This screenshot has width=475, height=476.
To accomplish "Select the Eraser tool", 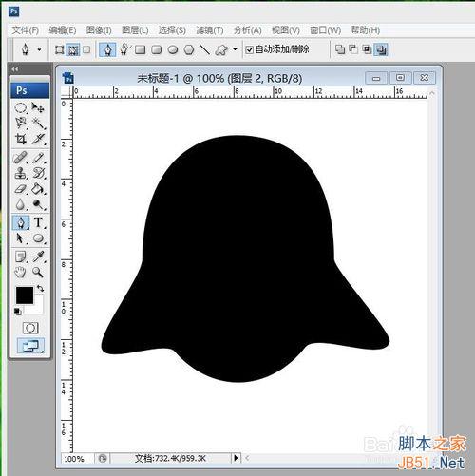I will click(x=21, y=189).
